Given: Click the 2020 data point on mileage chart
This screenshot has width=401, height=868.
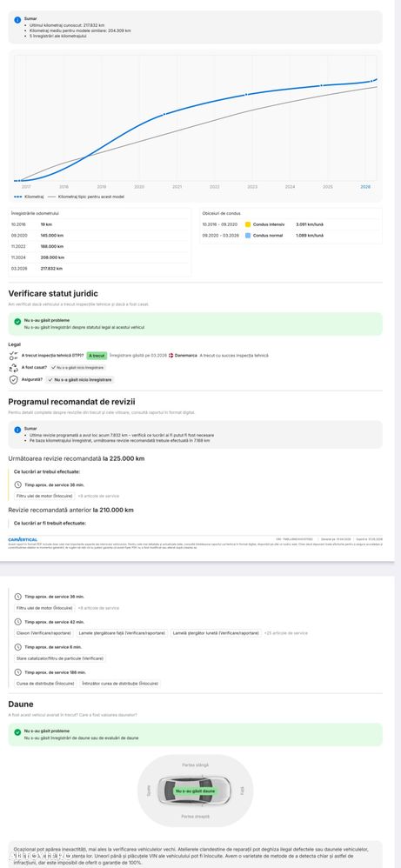Looking at the screenshot, I should [164, 114].
